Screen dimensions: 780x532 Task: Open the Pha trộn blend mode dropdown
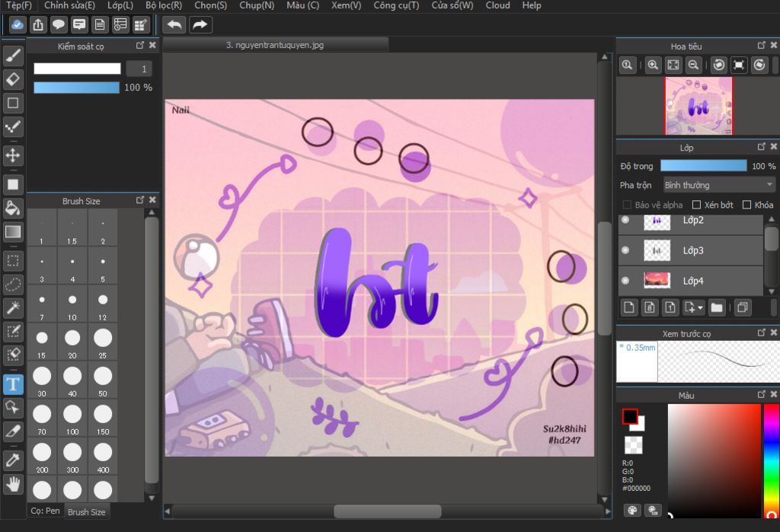click(719, 185)
